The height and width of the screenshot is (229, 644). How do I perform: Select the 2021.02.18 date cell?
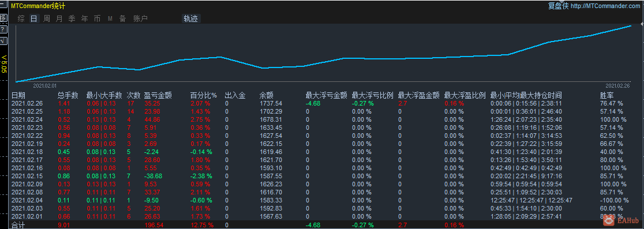coord(27,152)
